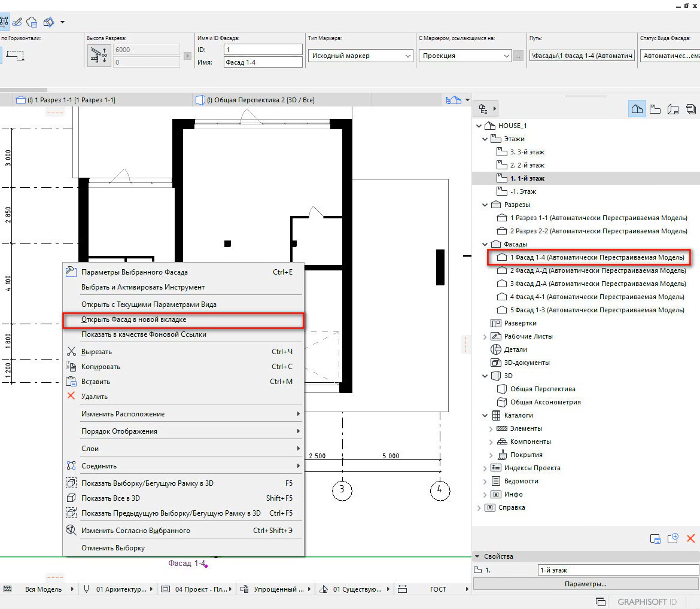Collapse the Свойства properties section

click(477, 556)
